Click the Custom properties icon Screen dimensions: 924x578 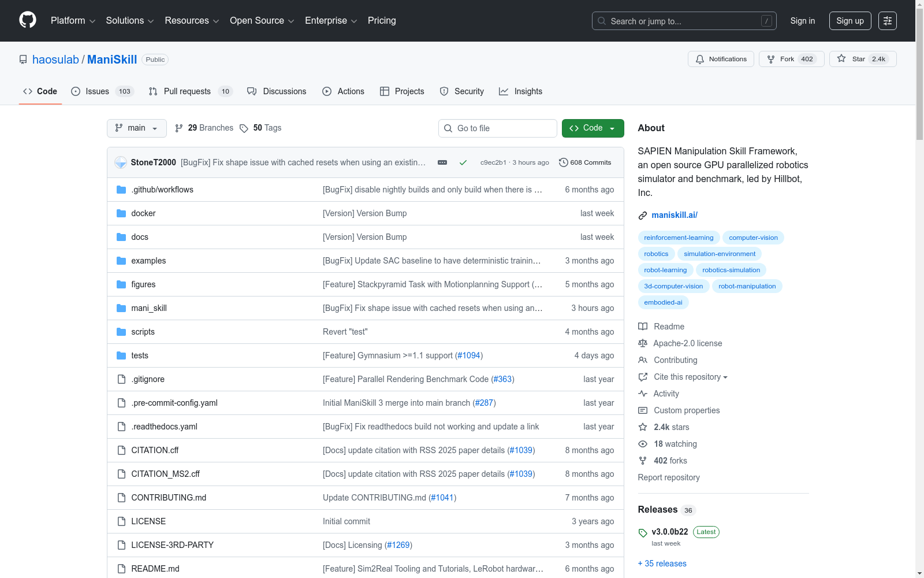pyautogui.click(x=643, y=410)
